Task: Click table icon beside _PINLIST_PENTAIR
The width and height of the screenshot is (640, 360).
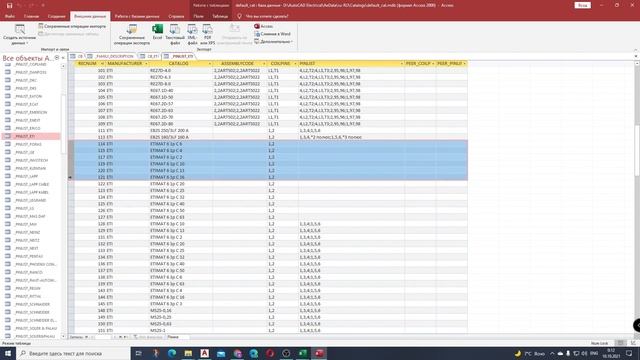Action: tap(8, 256)
